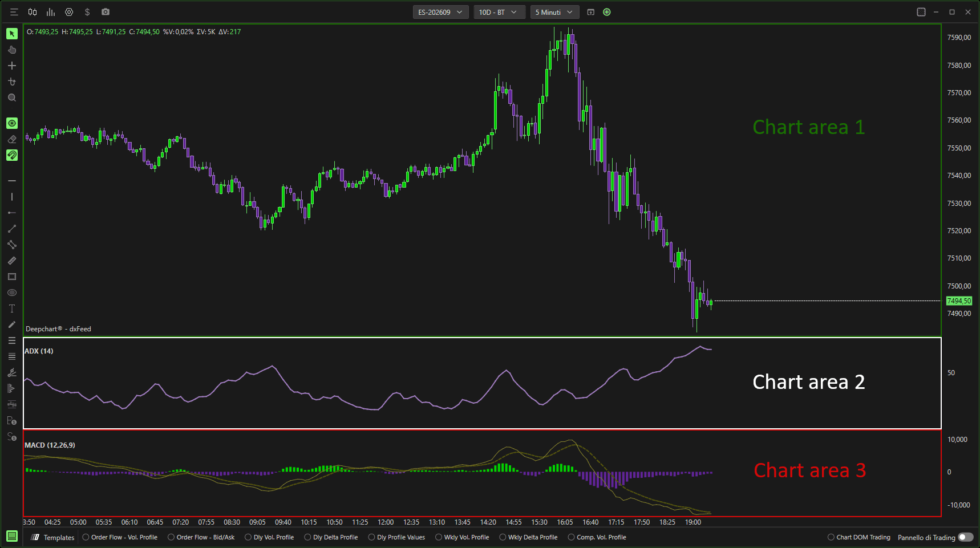Select the magnifier zoom tool

(x=12, y=98)
